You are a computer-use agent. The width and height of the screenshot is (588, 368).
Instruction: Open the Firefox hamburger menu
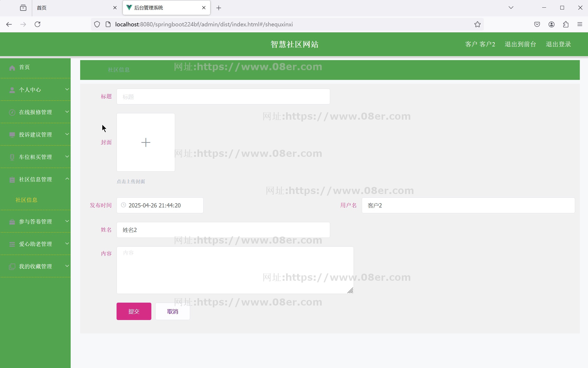pos(580,24)
